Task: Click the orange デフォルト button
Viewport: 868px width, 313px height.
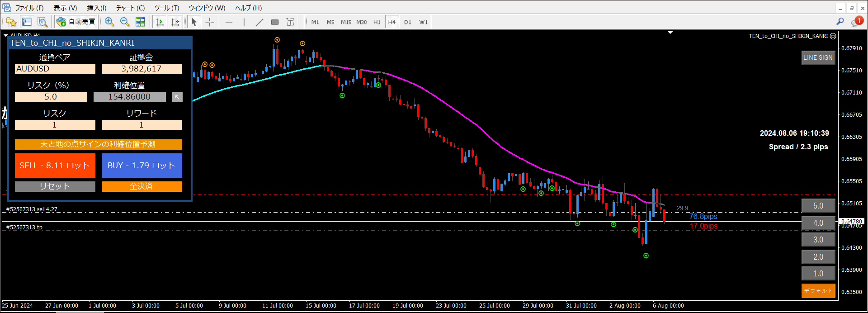Action: pyautogui.click(x=818, y=290)
